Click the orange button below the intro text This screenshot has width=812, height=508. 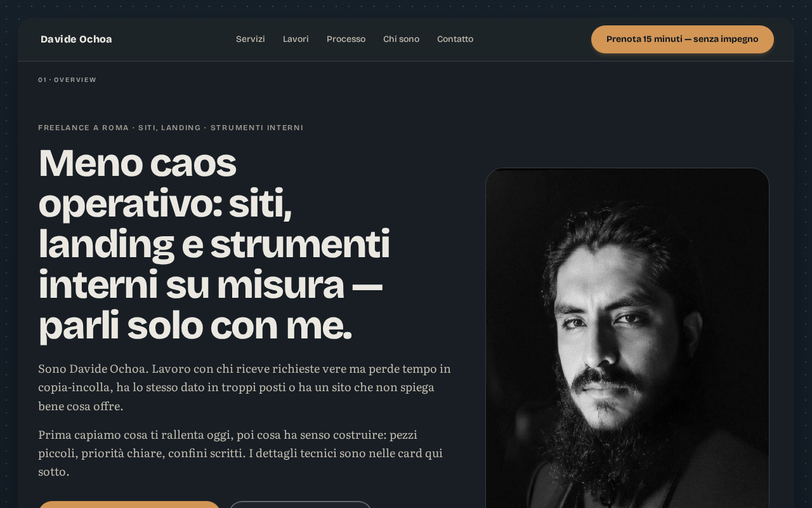[129, 505]
